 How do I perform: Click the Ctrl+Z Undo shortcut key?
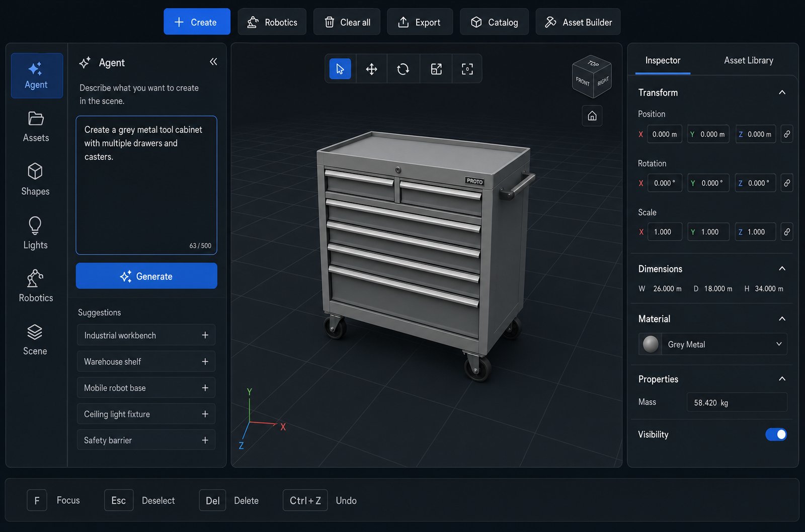tap(305, 500)
